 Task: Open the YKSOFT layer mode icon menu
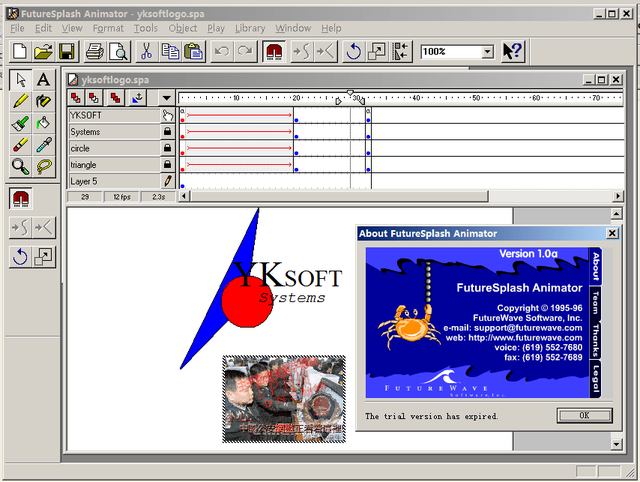167,115
